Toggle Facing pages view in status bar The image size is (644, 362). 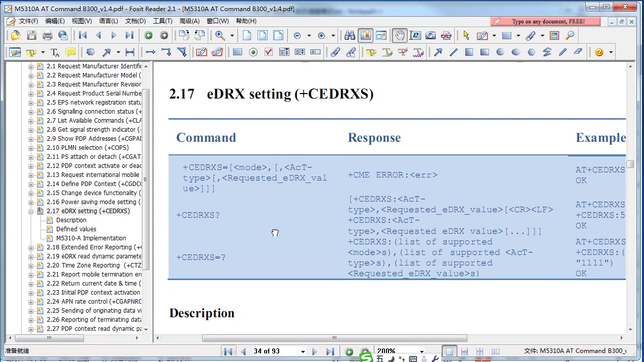click(480, 351)
